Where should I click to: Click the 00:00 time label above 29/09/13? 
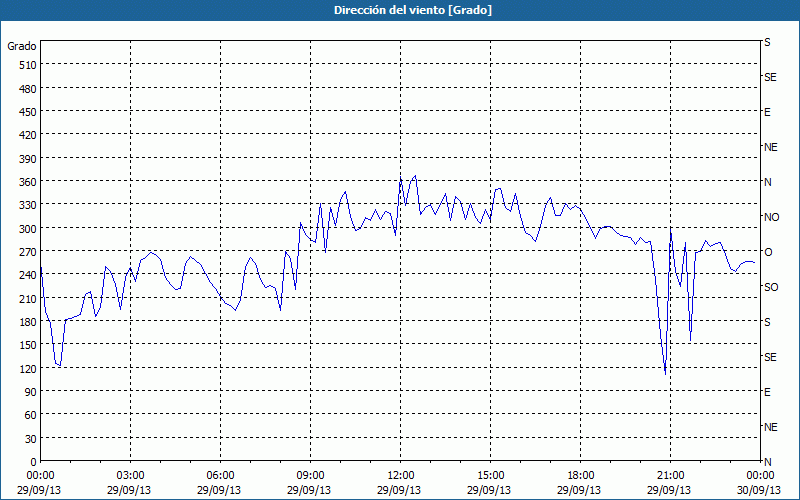click(x=40, y=476)
